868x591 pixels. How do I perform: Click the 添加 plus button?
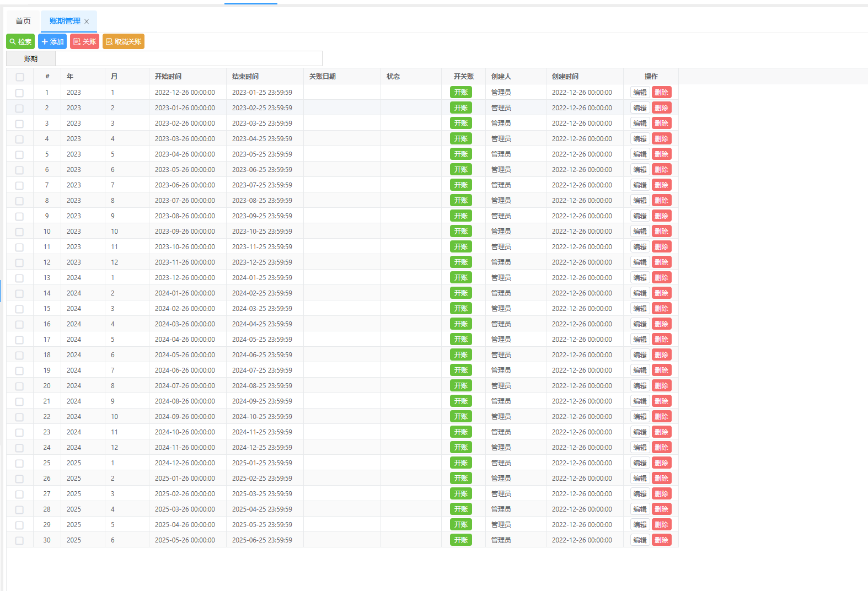tap(52, 42)
